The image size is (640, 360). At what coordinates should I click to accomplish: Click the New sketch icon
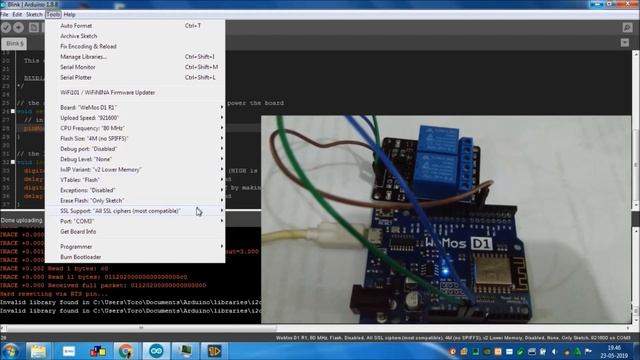click(34, 27)
